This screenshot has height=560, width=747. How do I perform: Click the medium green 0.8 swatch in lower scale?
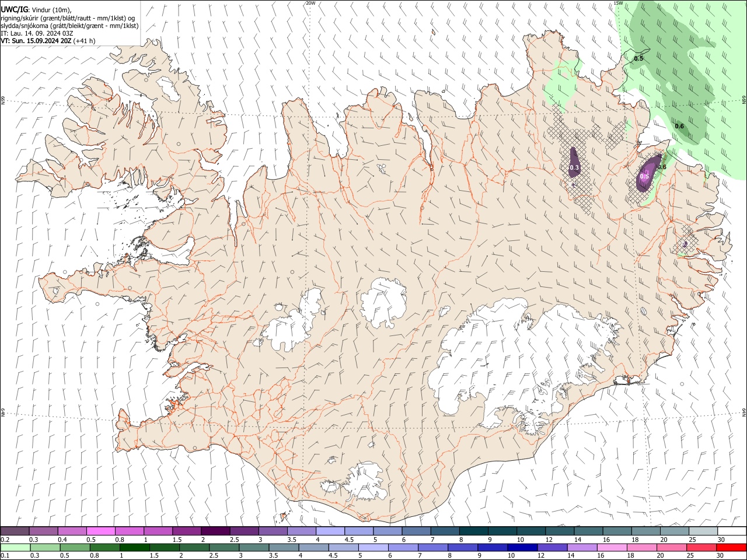tap(105, 548)
